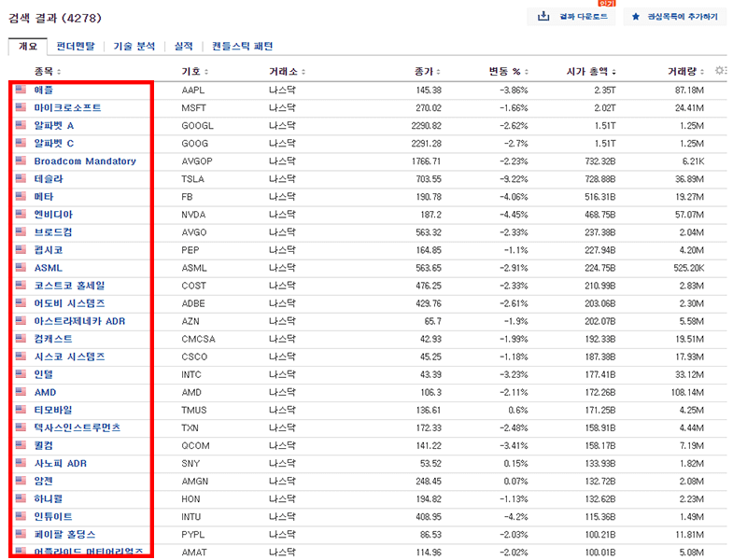Viewport: 747px width, 560px height.
Task: Click the 2290.82 closing price
Action: pyautogui.click(x=426, y=126)
